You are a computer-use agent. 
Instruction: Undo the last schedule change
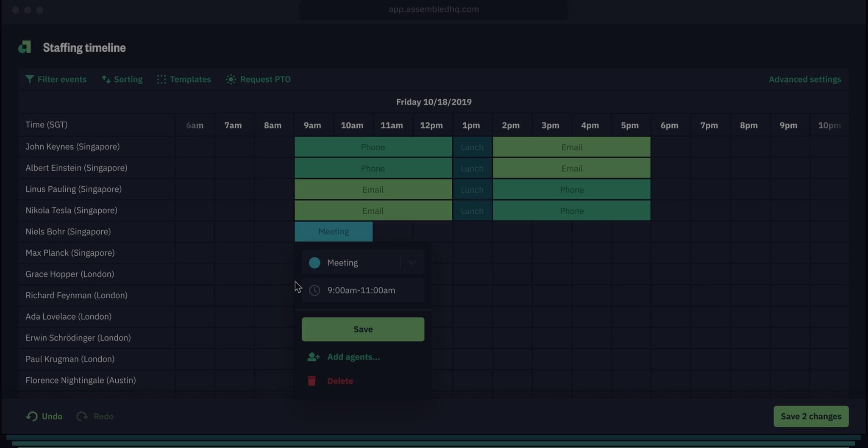pyautogui.click(x=44, y=416)
